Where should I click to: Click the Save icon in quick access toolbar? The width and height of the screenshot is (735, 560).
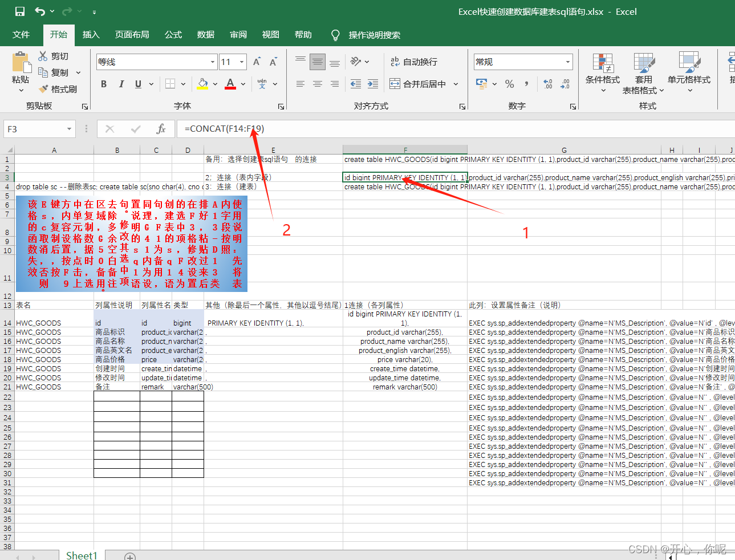click(x=20, y=11)
